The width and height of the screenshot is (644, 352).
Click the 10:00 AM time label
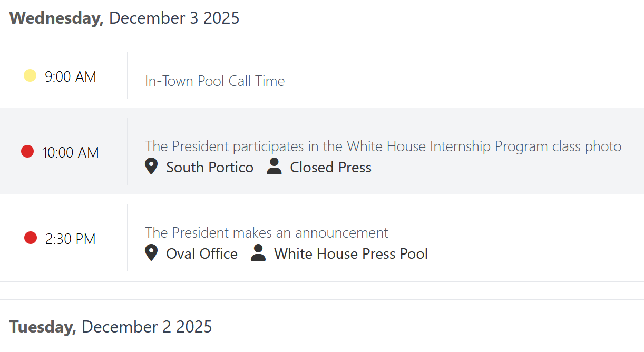click(x=71, y=153)
